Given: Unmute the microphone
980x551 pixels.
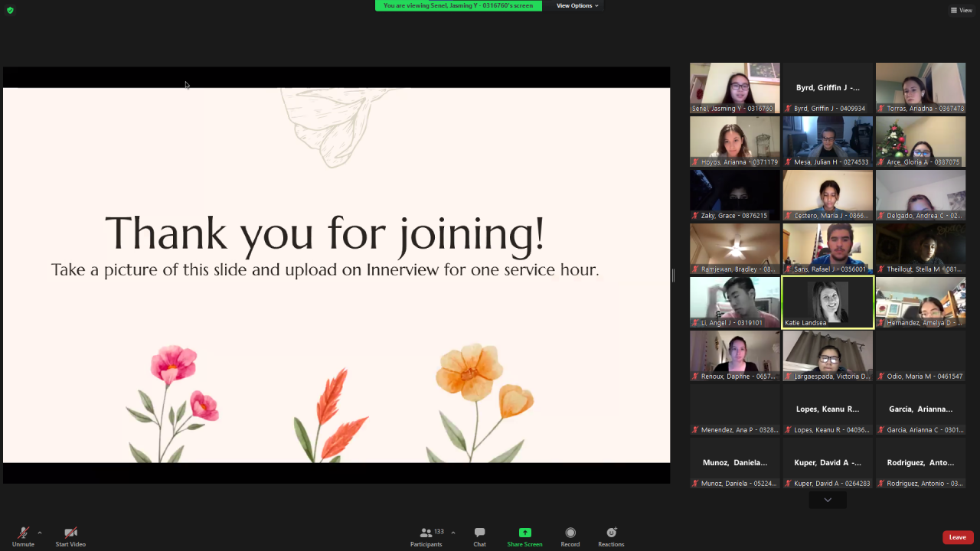Looking at the screenshot, I should coord(23,536).
